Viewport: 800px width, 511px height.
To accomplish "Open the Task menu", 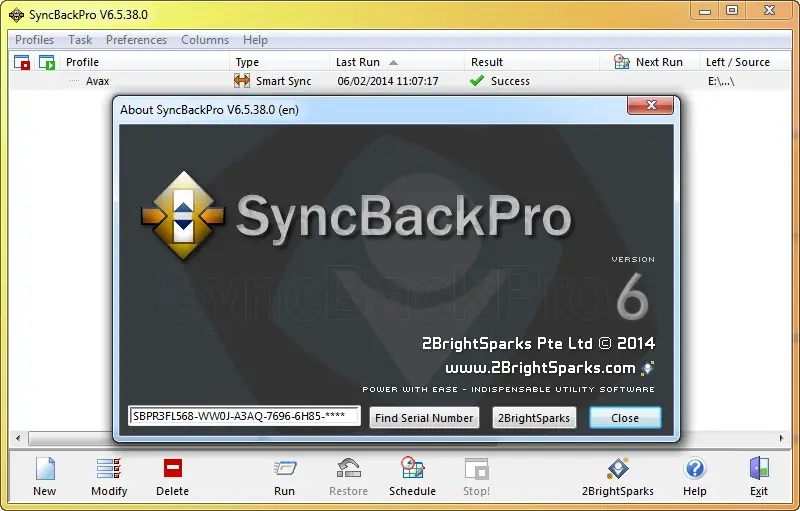I will [x=80, y=40].
